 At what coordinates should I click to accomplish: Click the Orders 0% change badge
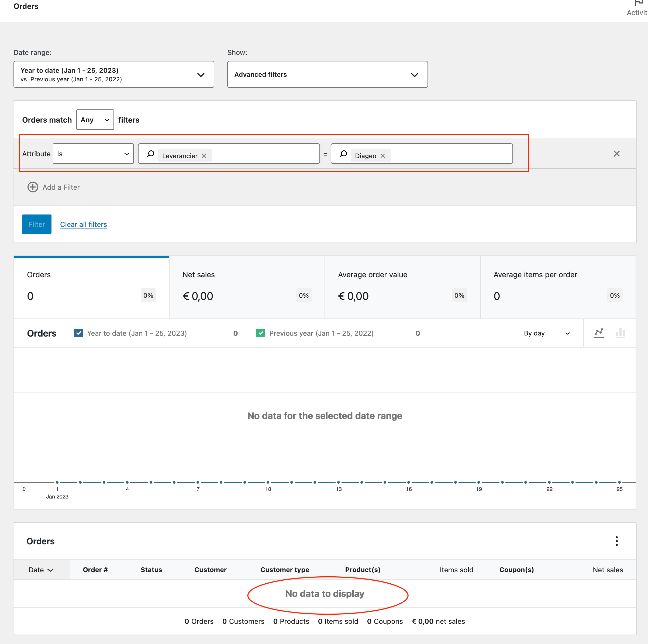tap(148, 295)
